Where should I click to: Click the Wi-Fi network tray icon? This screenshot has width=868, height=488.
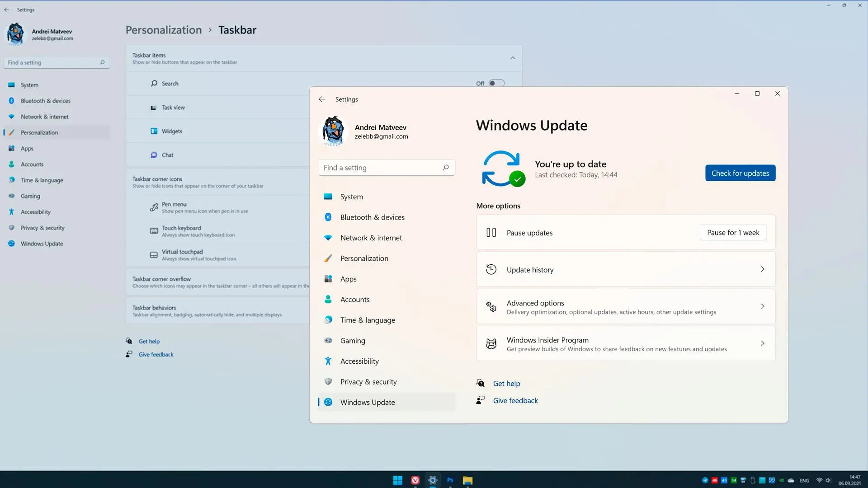(819, 480)
